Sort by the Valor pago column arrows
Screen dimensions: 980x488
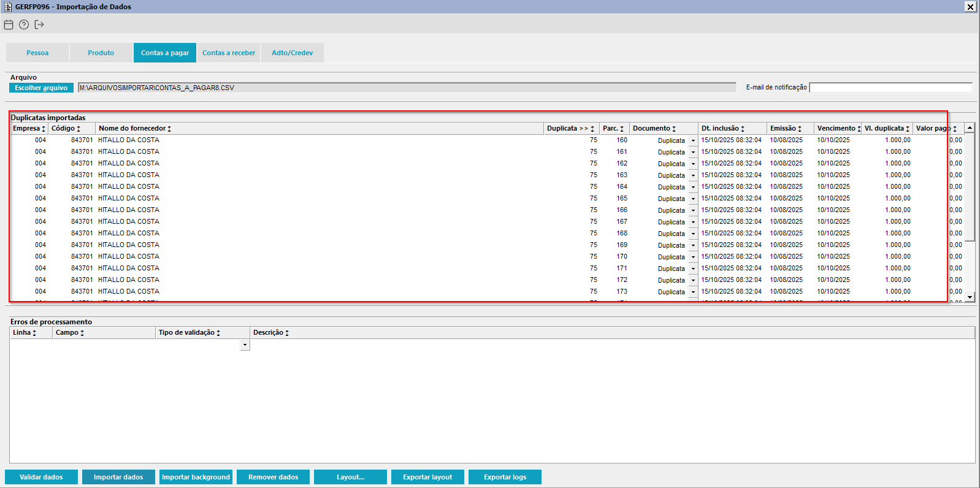pyautogui.click(x=955, y=129)
